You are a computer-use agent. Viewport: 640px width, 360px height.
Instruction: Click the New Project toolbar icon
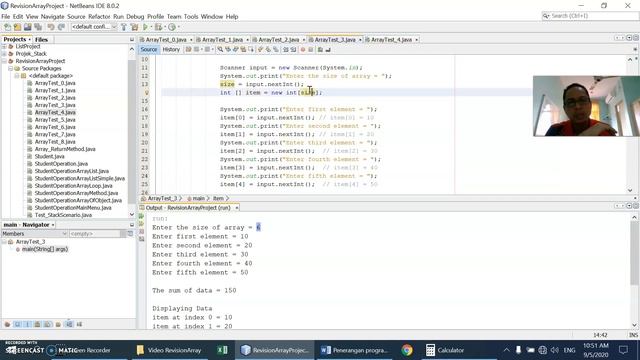17,27
